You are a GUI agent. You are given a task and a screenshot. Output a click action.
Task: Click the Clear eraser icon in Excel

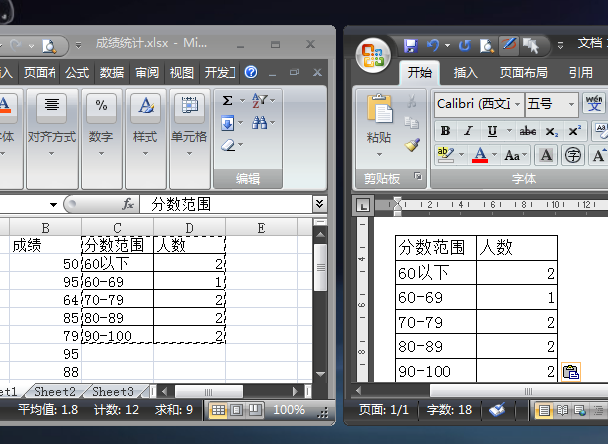click(x=228, y=145)
